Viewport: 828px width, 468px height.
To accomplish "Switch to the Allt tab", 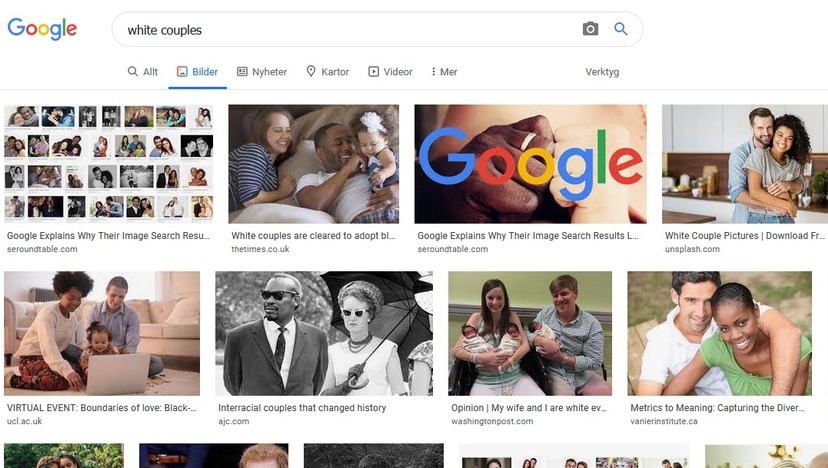I will coord(143,72).
